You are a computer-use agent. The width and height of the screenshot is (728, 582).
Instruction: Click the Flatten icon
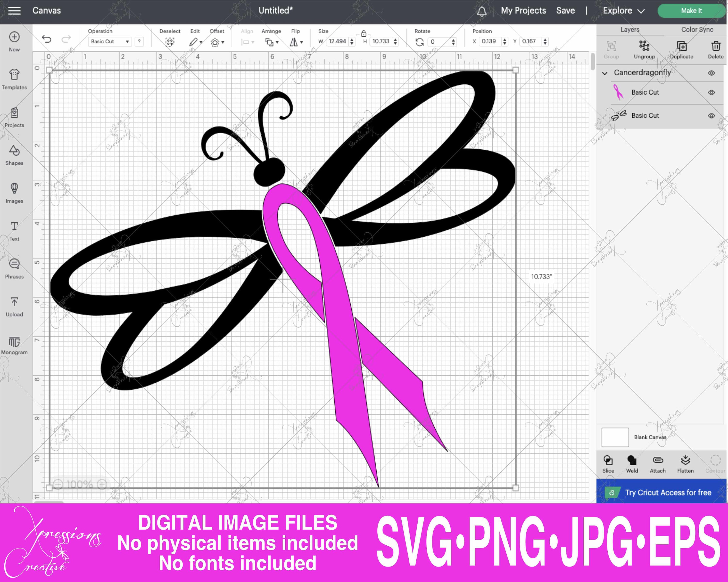point(685,461)
